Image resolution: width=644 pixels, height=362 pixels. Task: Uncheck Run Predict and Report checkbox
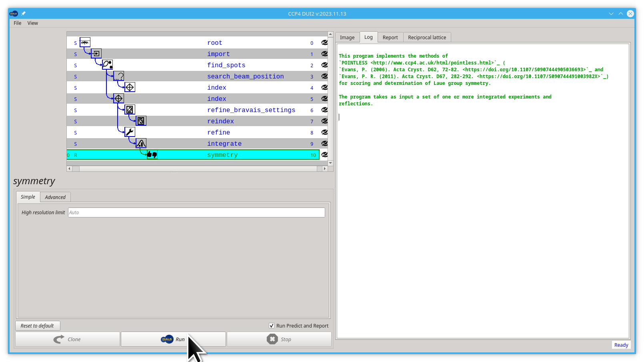(272, 326)
